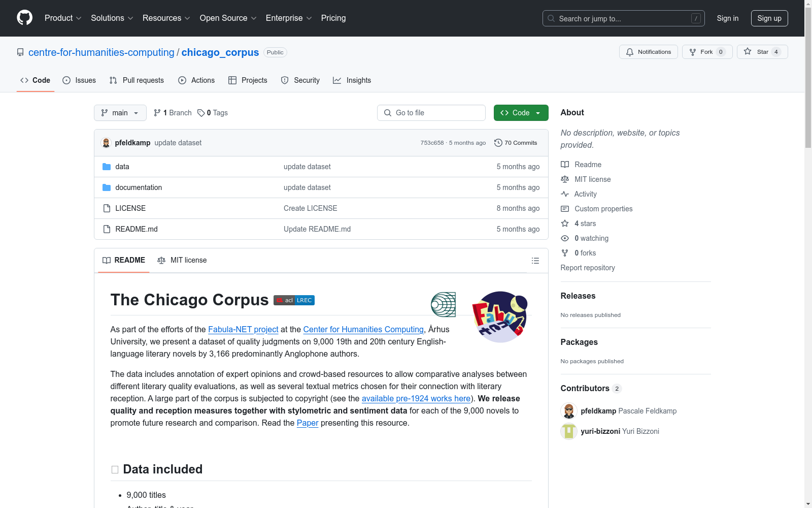Screen dimensions: 812x508
Task: Open Custom properties in About
Action: 597,209
